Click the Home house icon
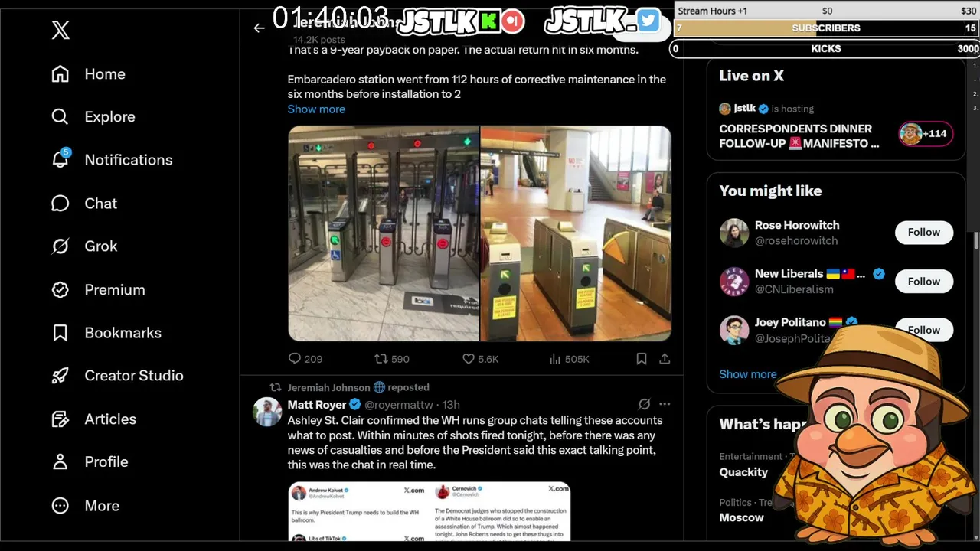 point(60,74)
